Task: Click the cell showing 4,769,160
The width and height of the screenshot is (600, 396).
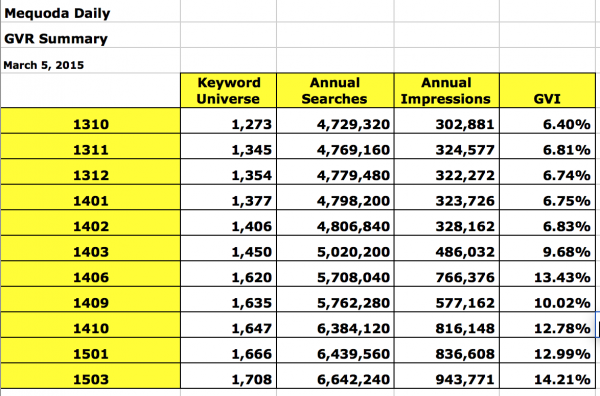Action: [x=335, y=146]
